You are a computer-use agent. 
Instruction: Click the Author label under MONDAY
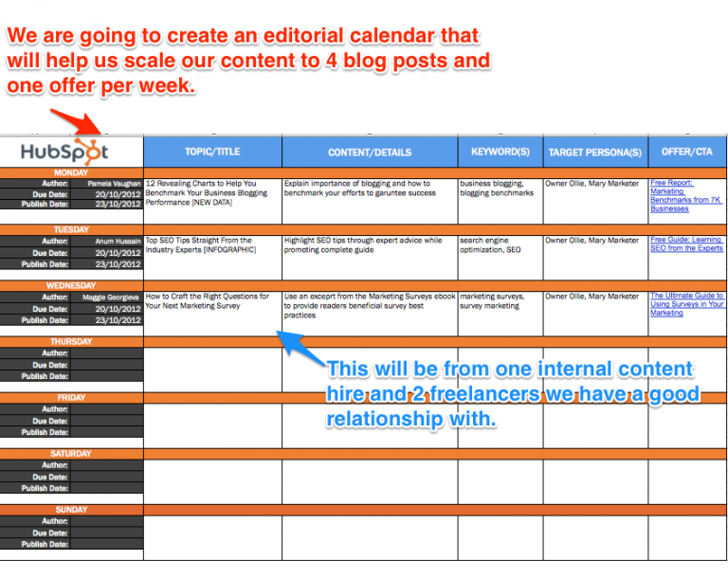tap(55, 184)
